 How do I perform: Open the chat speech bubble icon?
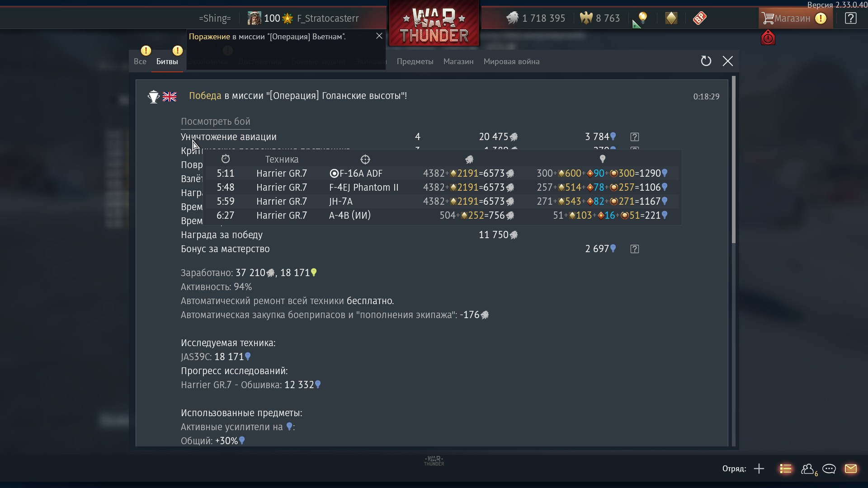(x=829, y=469)
